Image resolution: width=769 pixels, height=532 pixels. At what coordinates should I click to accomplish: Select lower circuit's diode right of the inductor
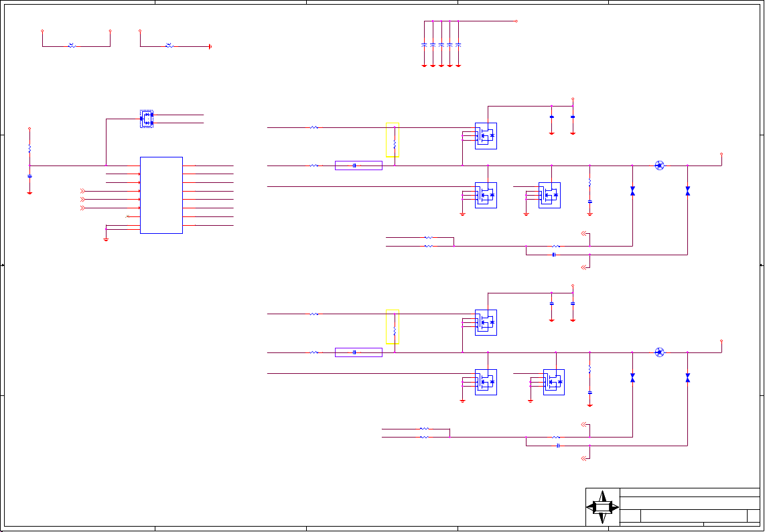[x=687, y=378]
